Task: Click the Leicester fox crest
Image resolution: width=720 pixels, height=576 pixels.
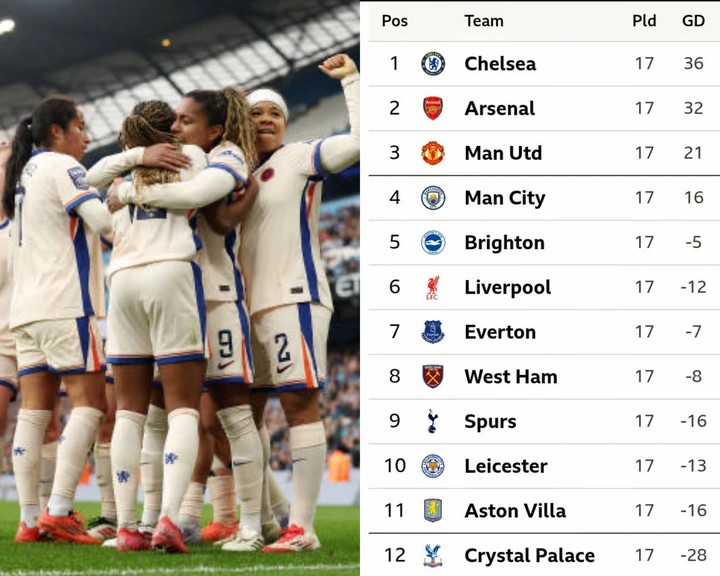Action: 433,466
